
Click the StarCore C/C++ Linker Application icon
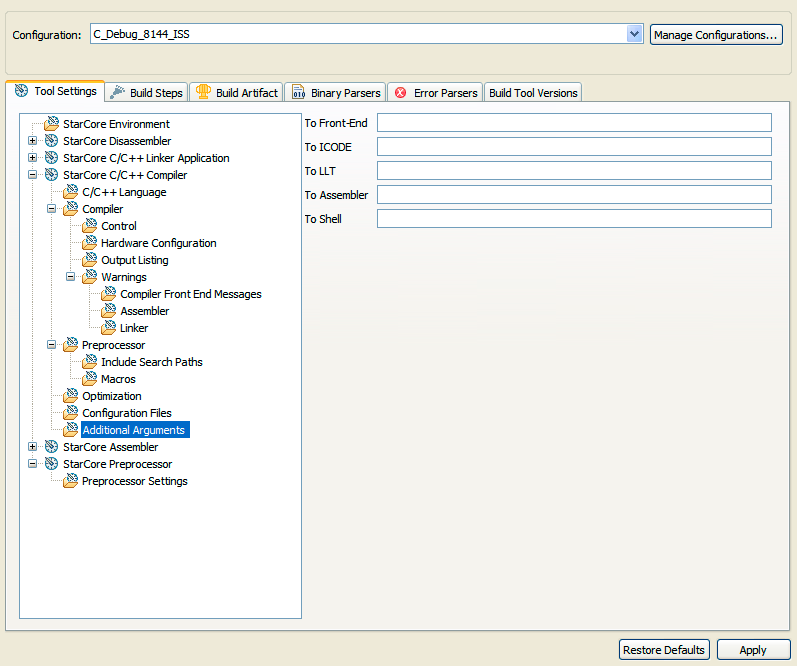point(51,158)
